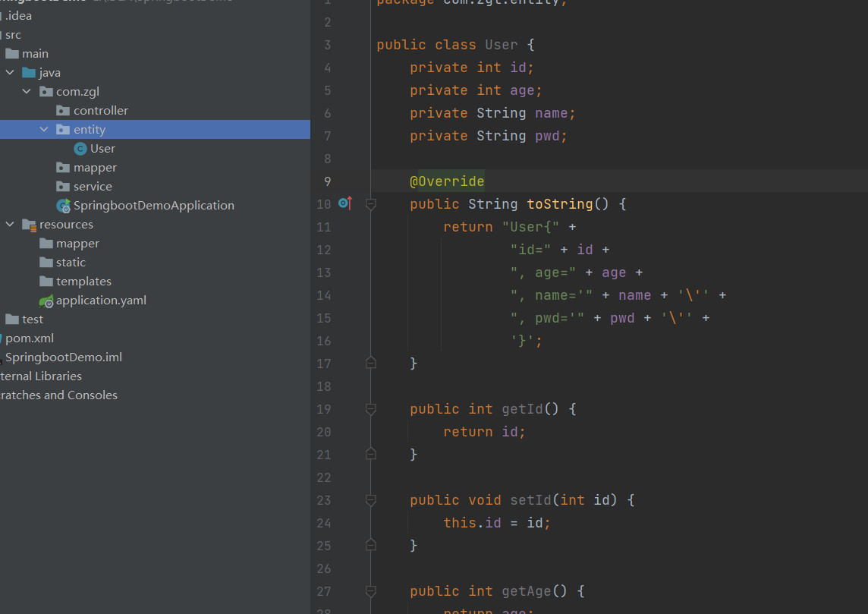Click the resources folder icon
This screenshot has height=614, width=868.
pyautogui.click(x=29, y=225)
